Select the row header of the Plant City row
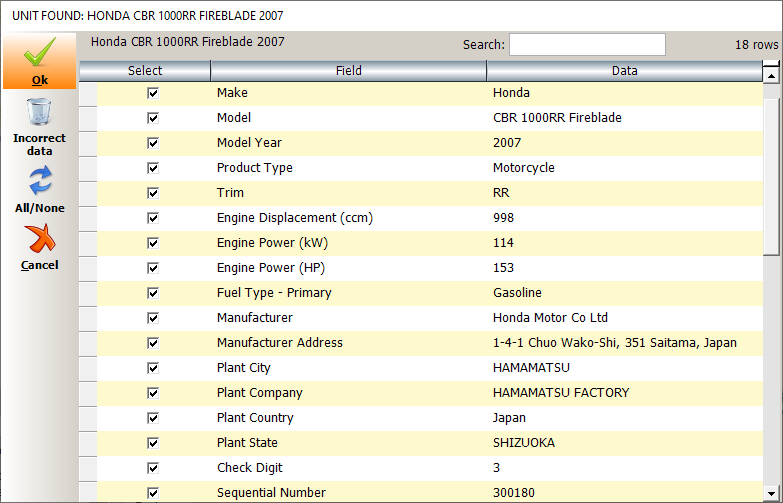This screenshot has height=503, width=783. [x=88, y=368]
